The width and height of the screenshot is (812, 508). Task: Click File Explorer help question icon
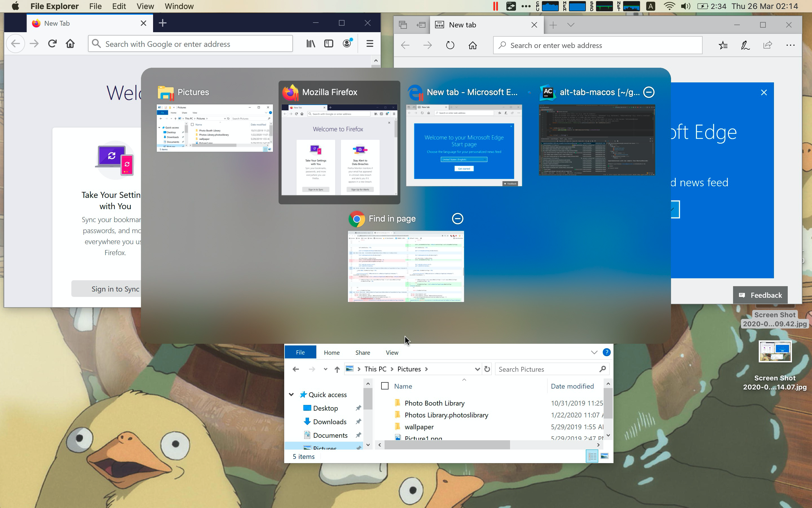coord(606,352)
